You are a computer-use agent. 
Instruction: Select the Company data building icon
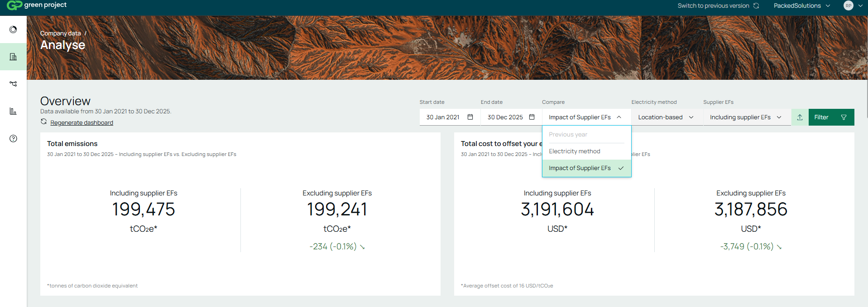tap(13, 57)
